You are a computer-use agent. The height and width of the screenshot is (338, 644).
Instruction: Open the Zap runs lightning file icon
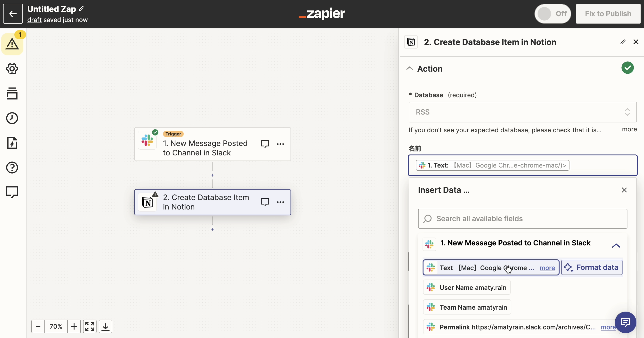pos(12,143)
